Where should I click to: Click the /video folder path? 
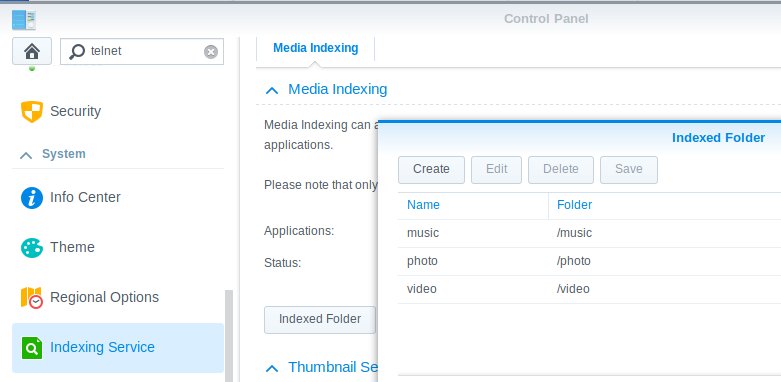click(573, 289)
